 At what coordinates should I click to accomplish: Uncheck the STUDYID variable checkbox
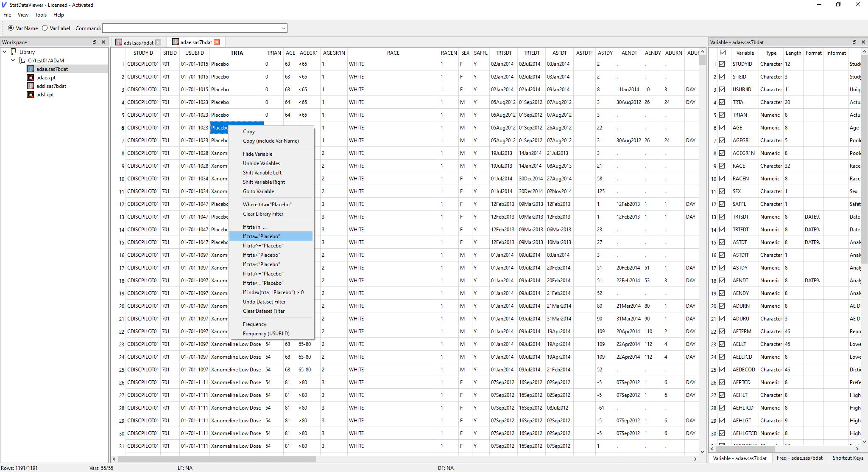[x=722, y=64]
